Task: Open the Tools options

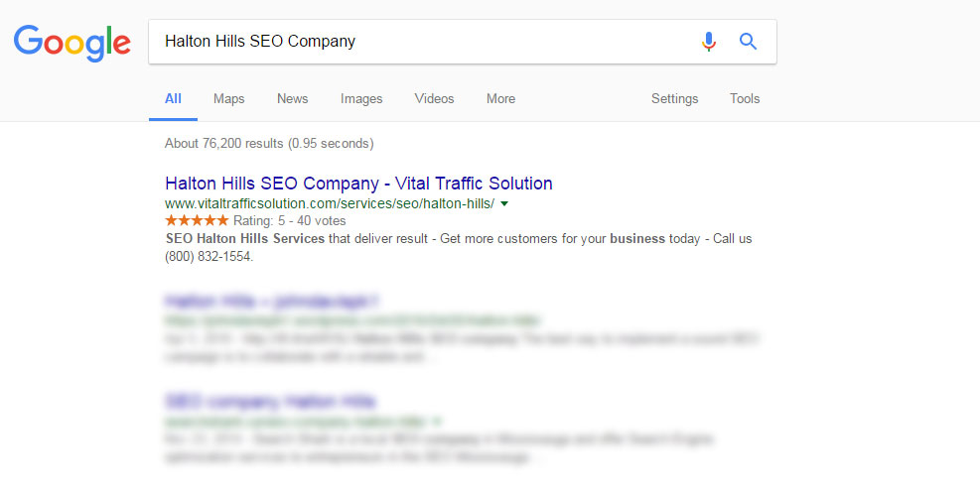Action: [x=745, y=98]
